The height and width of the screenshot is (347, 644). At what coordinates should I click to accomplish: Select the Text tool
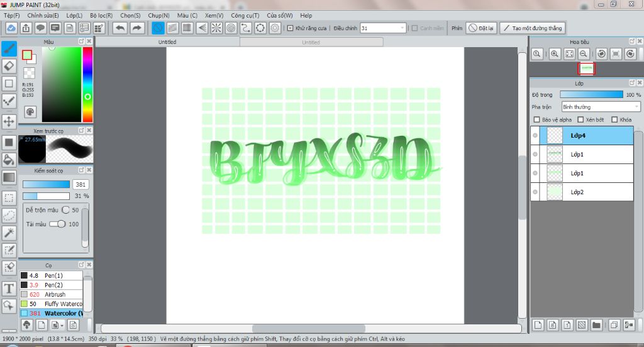click(9, 289)
